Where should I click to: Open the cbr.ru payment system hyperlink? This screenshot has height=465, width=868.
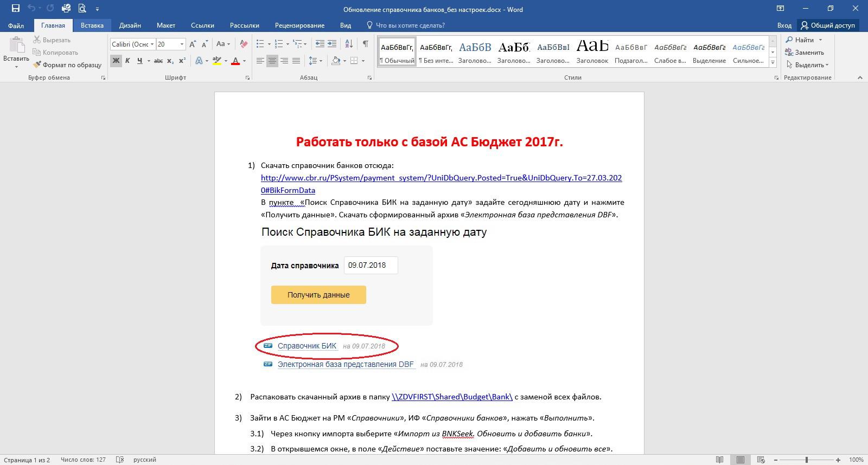pyautogui.click(x=441, y=184)
